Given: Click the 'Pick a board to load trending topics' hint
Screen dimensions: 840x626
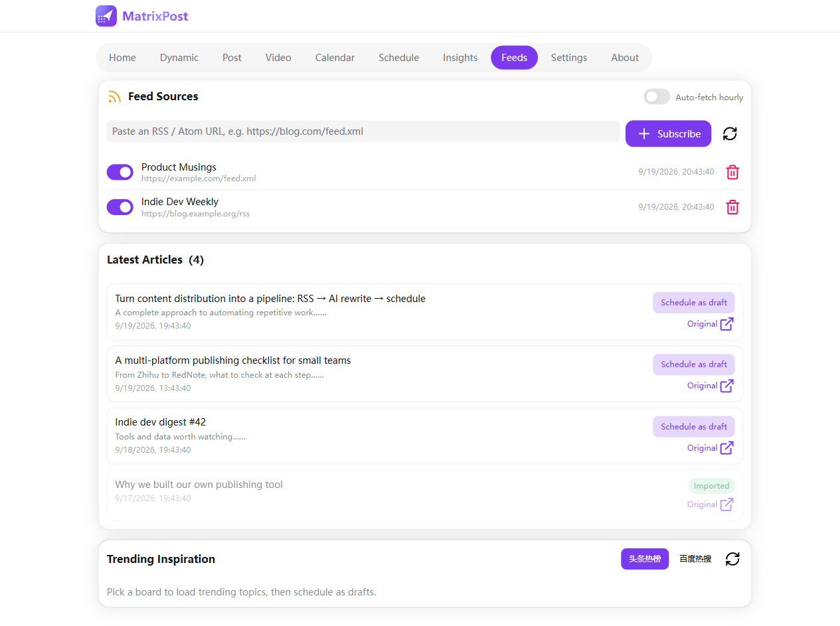Looking at the screenshot, I should point(242,592).
